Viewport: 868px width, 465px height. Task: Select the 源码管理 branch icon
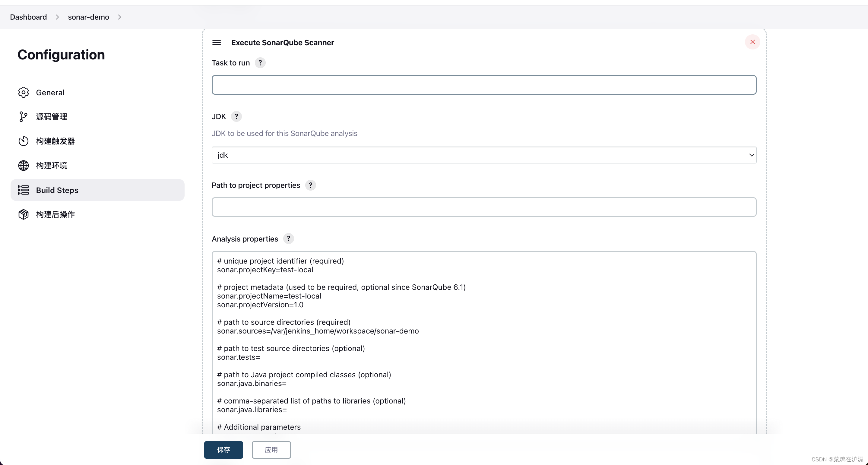point(23,117)
